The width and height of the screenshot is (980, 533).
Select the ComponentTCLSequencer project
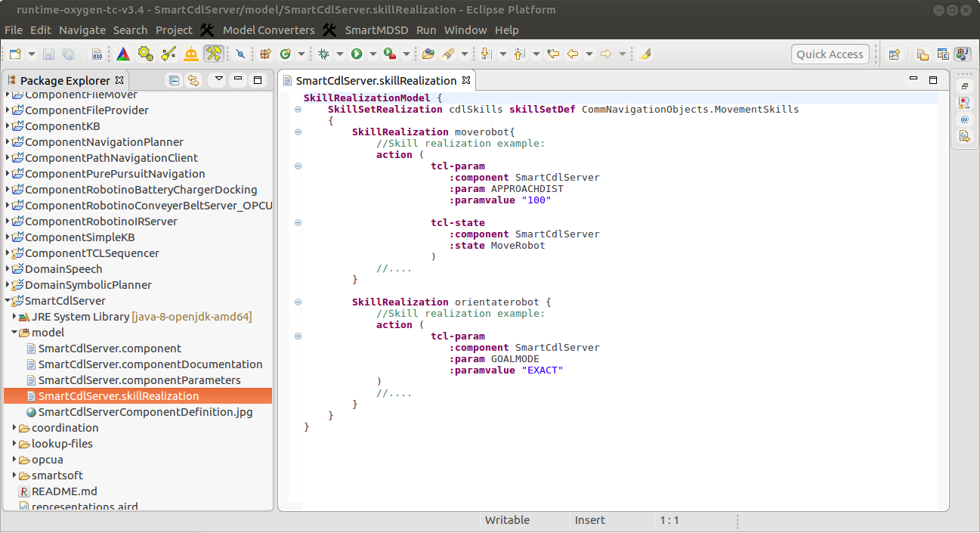91,253
